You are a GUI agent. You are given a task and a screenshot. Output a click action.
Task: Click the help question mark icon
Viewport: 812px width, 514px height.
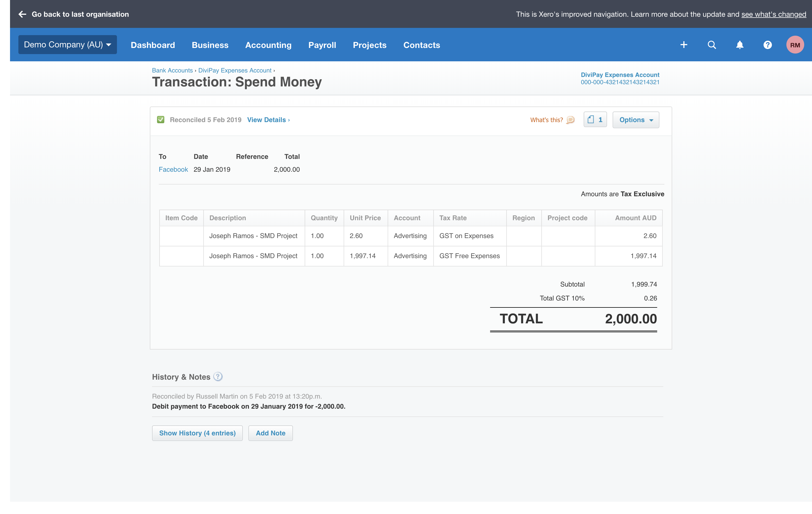pos(767,45)
